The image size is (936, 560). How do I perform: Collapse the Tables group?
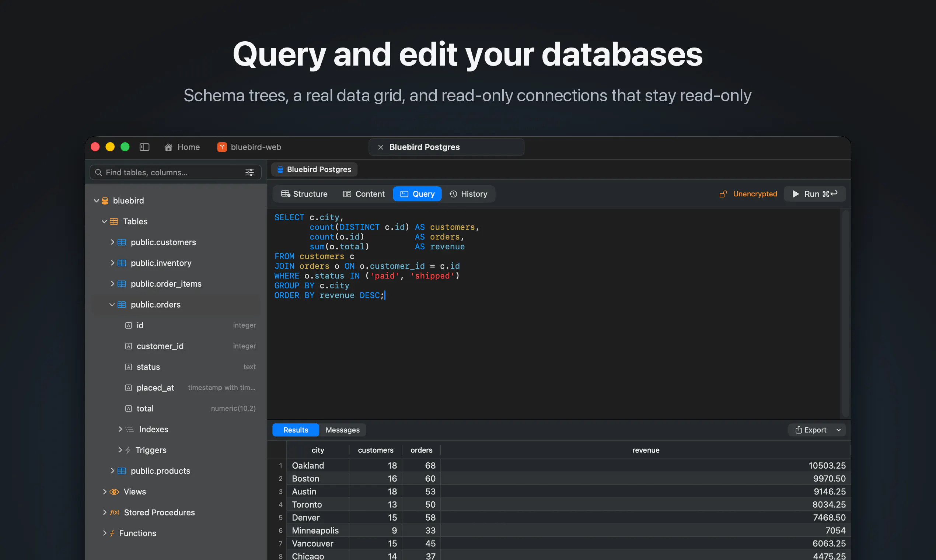coord(104,221)
